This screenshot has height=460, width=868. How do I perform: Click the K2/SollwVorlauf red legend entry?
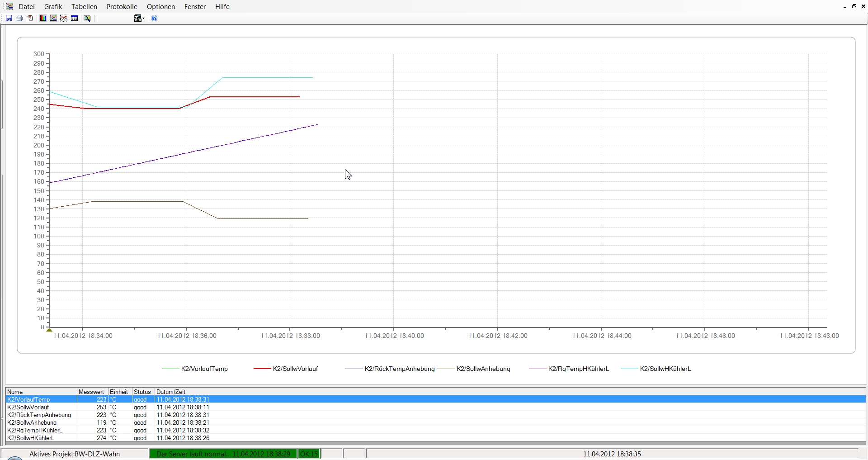pos(286,369)
